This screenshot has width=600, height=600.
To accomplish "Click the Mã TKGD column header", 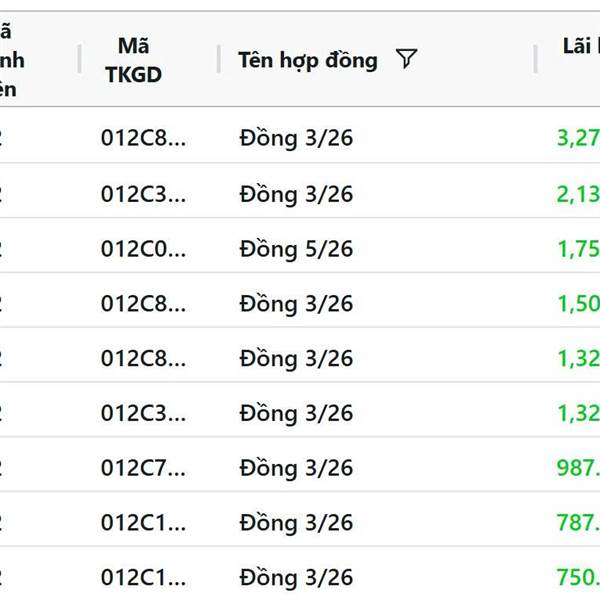I will (x=133, y=60).
